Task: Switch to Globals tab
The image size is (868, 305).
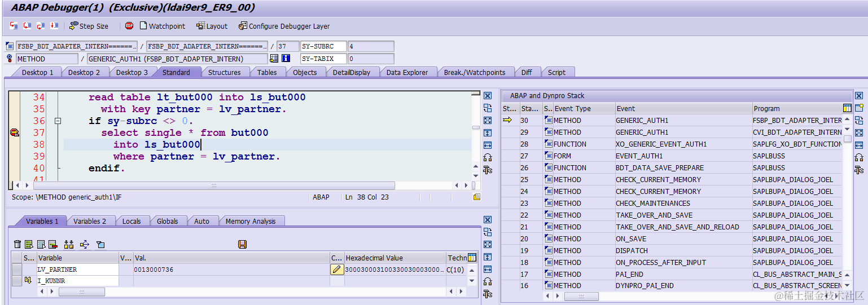Action: (167, 221)
